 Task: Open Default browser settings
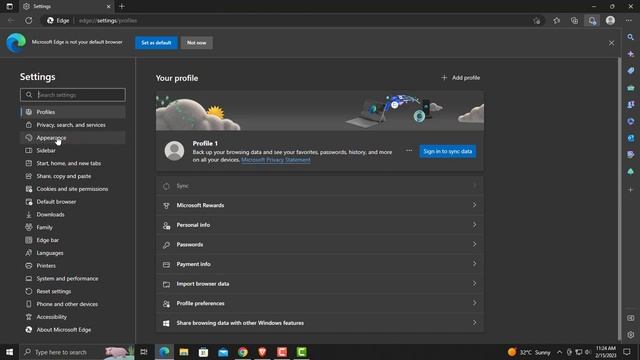(73, 202)
